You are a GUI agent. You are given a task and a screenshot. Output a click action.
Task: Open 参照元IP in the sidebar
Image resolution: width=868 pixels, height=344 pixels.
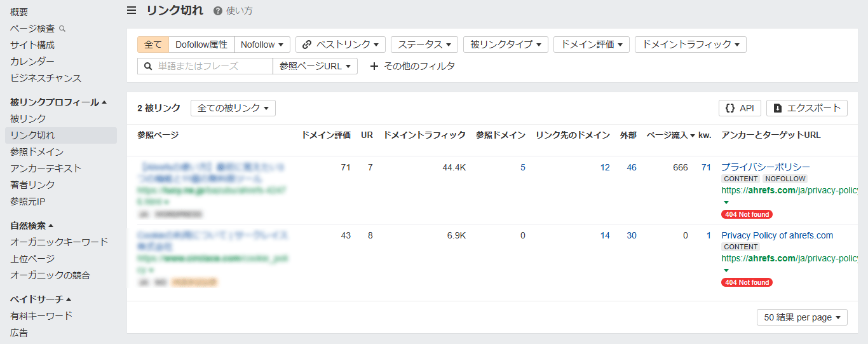pyautogui.click(x=27, y=202)
